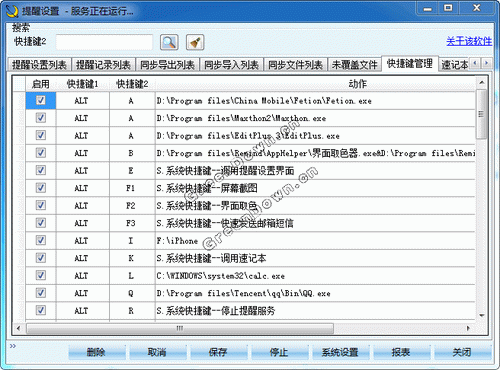This screenshot has height=370, width=500.
Task: Switch to the 提醒设置列表 tab
Action: click(39, 65)
